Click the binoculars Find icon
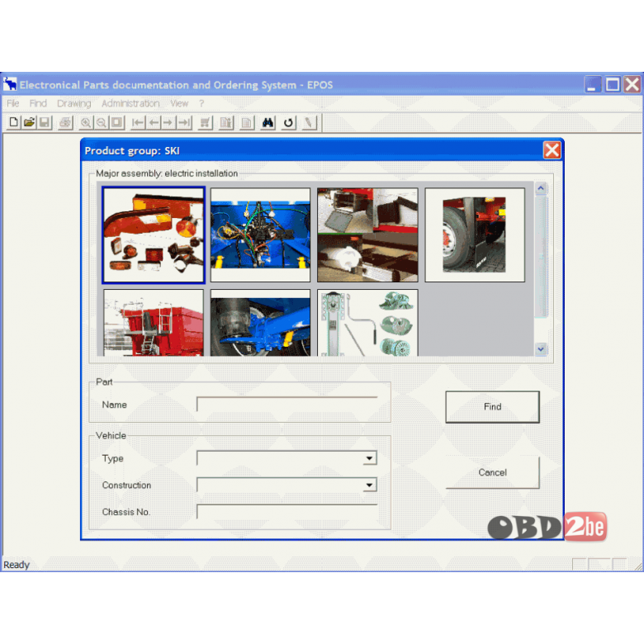This screenshot has width=644, height=644. click(x=268, y=122)
